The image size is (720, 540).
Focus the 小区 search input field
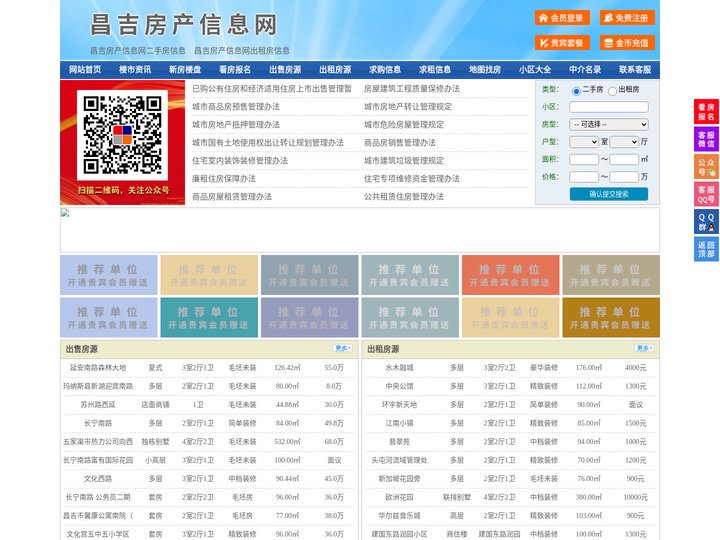[x=609, y=107]
